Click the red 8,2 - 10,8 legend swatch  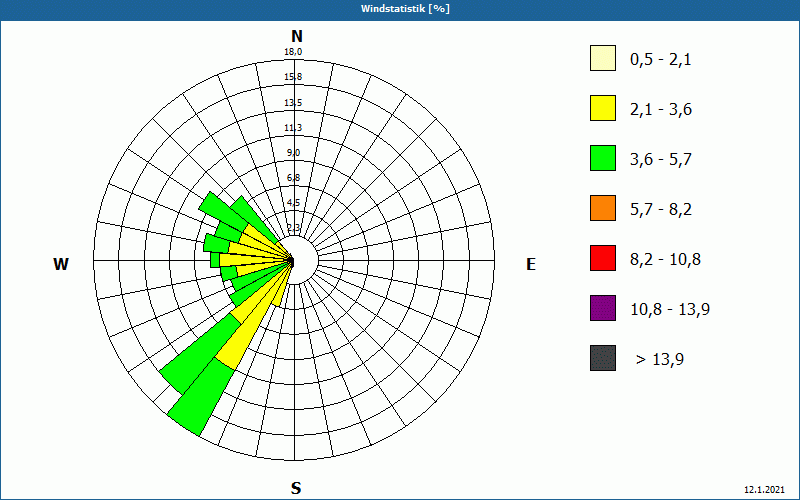click(603, 258)
